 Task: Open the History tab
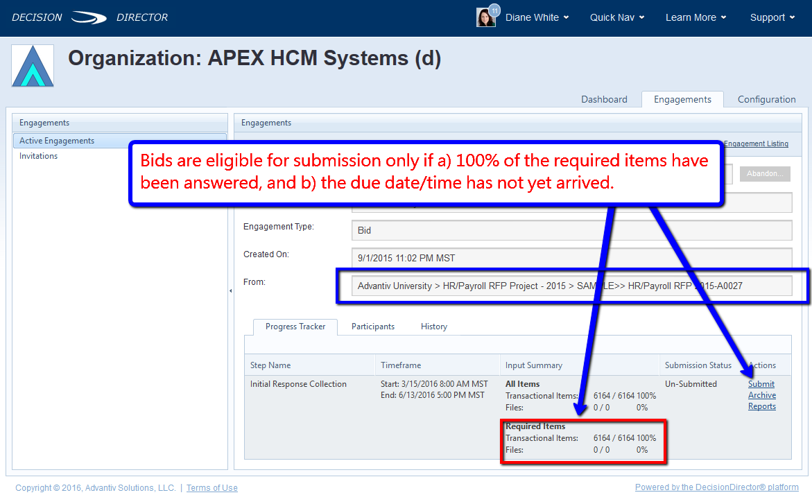coord(434,327)
